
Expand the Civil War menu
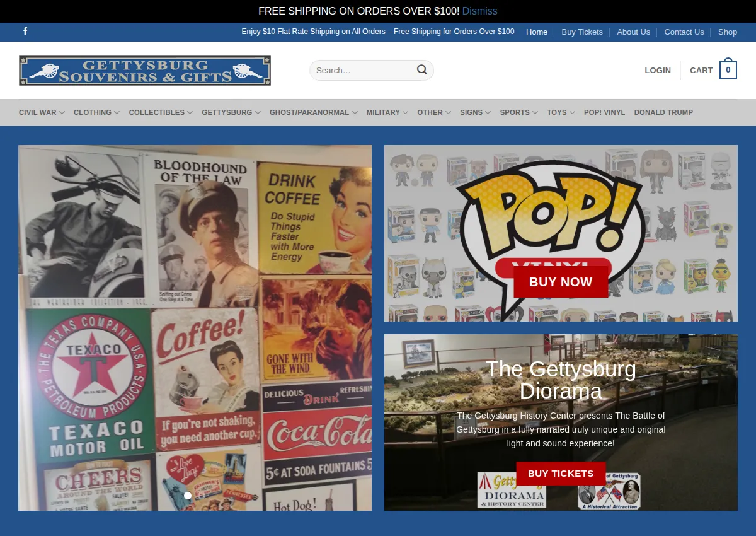42,112
